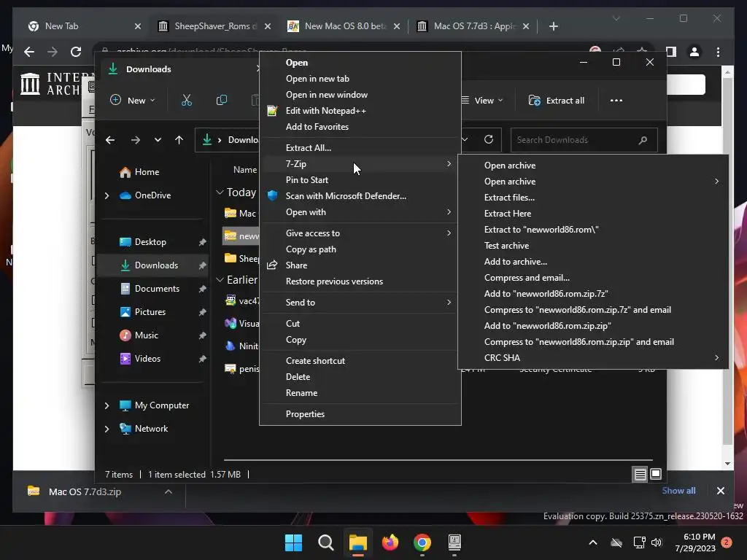Expand the Open with submenu
The image size is (747, 560).
coord(360,212)
